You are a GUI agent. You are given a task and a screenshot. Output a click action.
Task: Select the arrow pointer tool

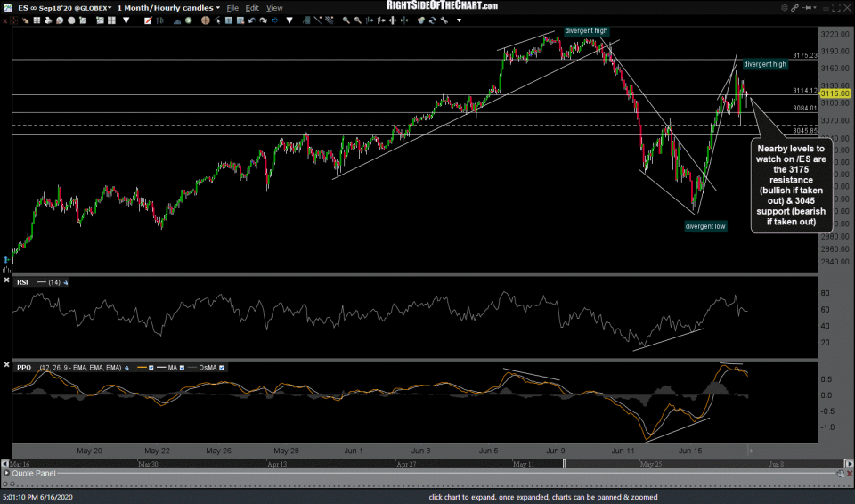(x=216, y=20)
